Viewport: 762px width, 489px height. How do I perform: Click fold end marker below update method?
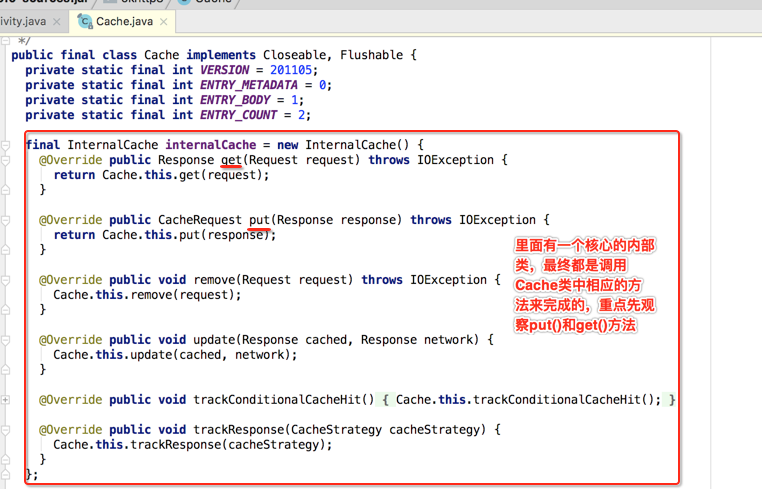click(5, 369)
